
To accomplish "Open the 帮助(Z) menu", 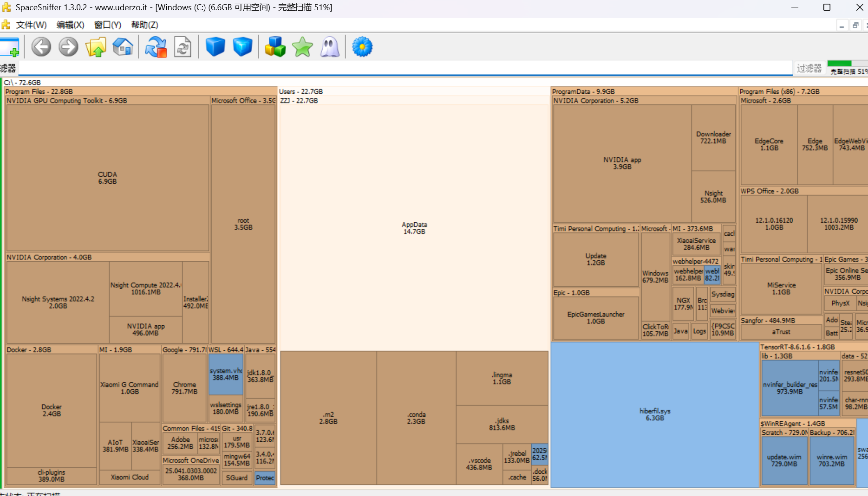I will (x=144, y=25).
